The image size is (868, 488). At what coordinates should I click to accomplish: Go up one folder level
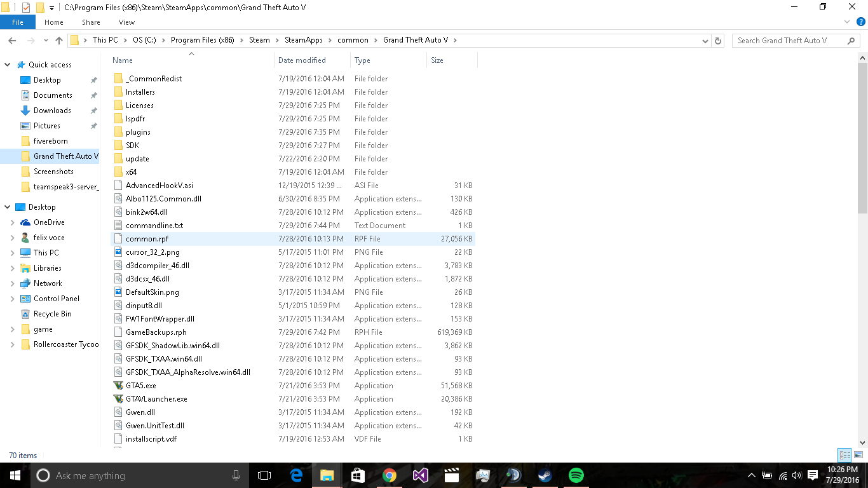click(x=59, y=40)
